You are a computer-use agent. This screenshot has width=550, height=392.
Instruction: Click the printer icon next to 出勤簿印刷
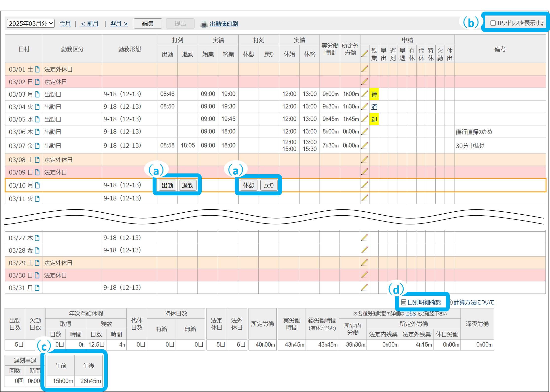[204, 24]
